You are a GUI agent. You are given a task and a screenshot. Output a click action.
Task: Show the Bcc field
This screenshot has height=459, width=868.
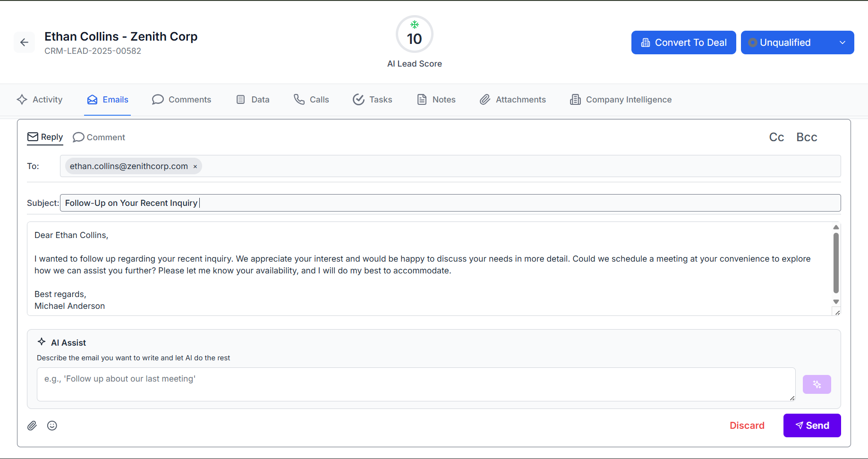(x=807, y=137)
